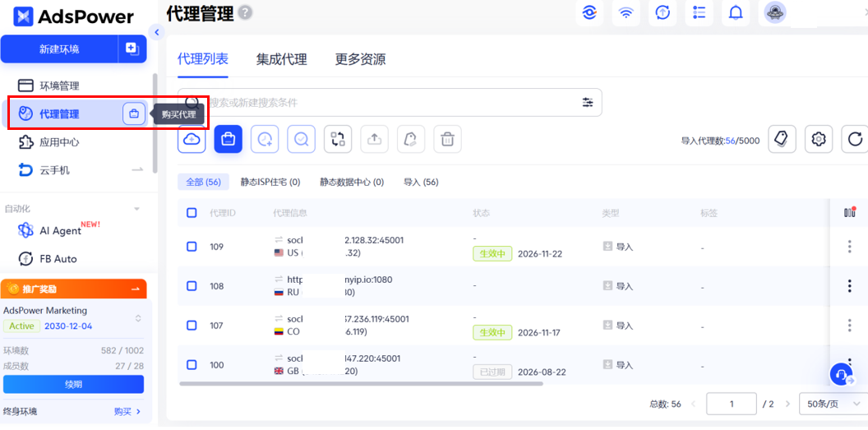Open the tag management icon button
This screenshot has width=868, height=430.
click(x=783, y=139)
